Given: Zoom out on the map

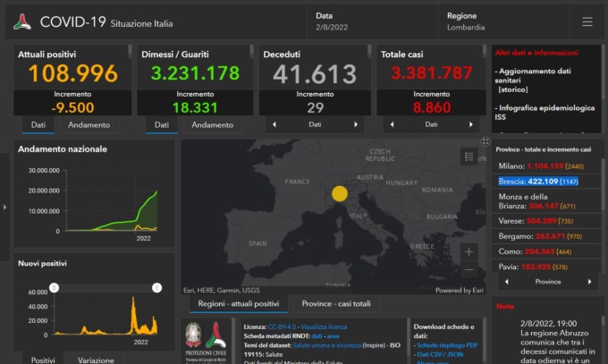Looking at the screenshot, I should [469, 270].
